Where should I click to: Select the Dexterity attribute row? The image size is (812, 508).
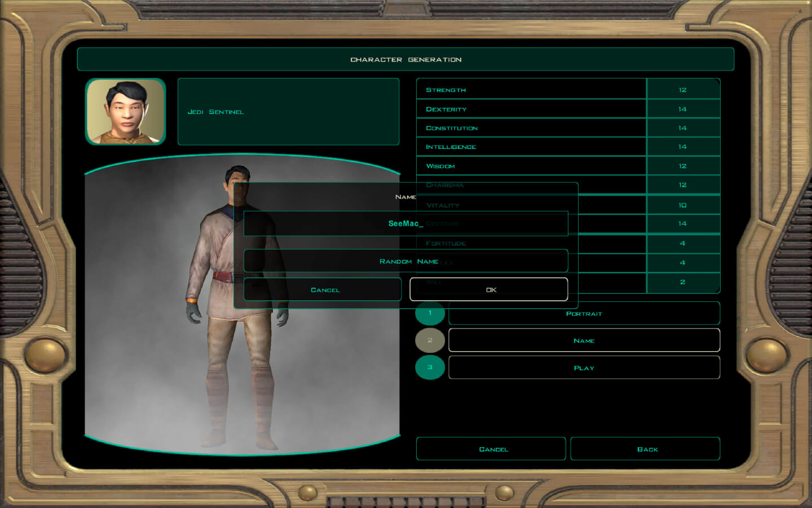coord(530,109)
